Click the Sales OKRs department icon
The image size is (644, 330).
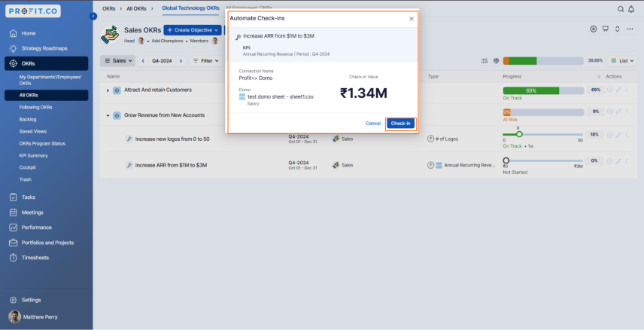click(110, 35)
